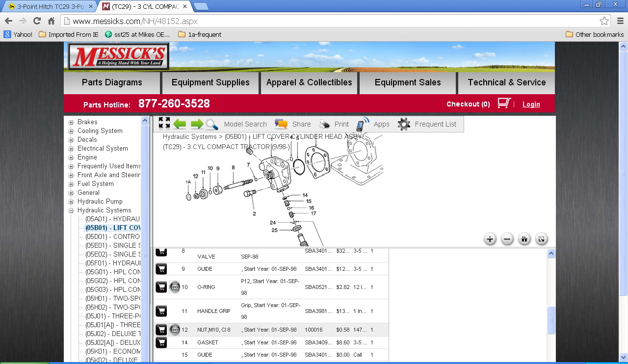
Task: Click the Login link
Action: 531,104
